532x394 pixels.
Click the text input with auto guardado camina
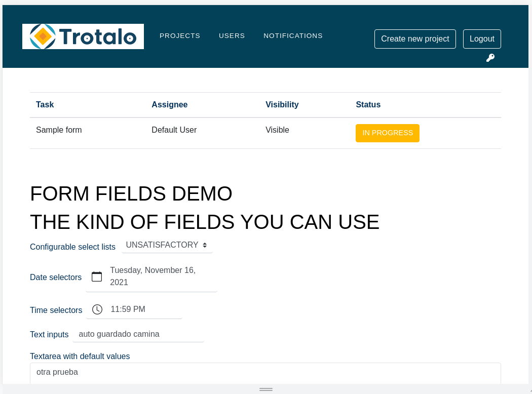tap(138, 334)
